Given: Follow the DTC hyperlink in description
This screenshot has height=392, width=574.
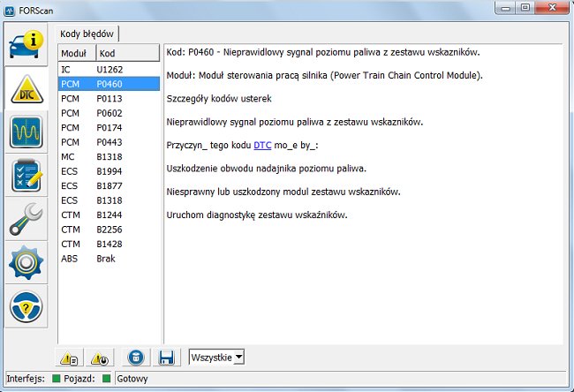Looking at the screenshot, I should point(262,144).
